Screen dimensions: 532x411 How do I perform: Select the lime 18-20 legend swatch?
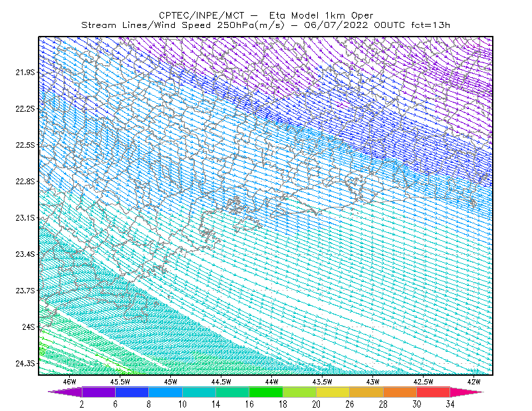300,392
